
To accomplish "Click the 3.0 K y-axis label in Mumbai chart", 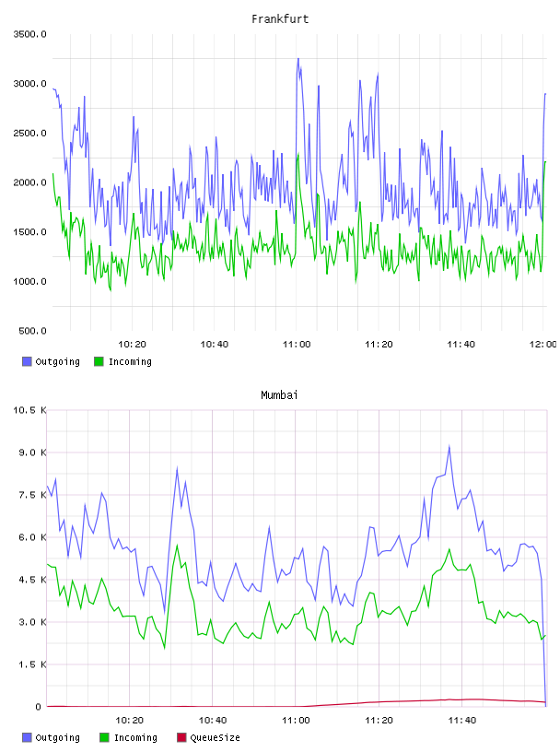I will [x=32, y=622].
